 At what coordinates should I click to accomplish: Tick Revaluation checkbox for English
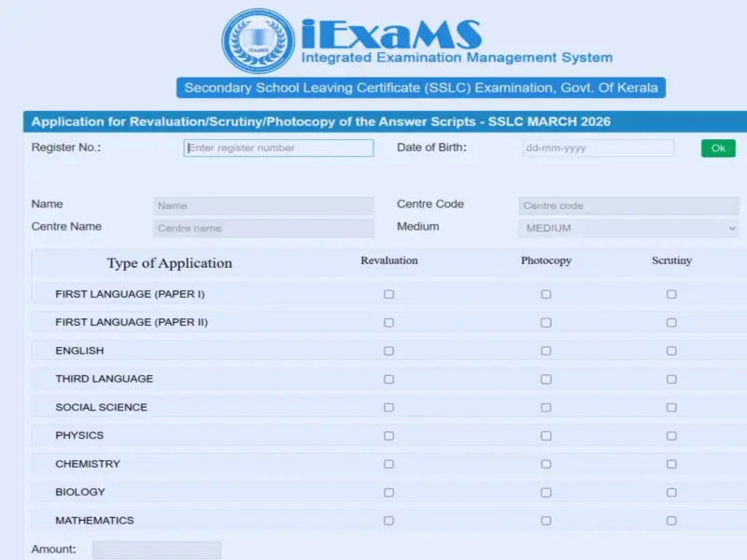pos(388,351)
